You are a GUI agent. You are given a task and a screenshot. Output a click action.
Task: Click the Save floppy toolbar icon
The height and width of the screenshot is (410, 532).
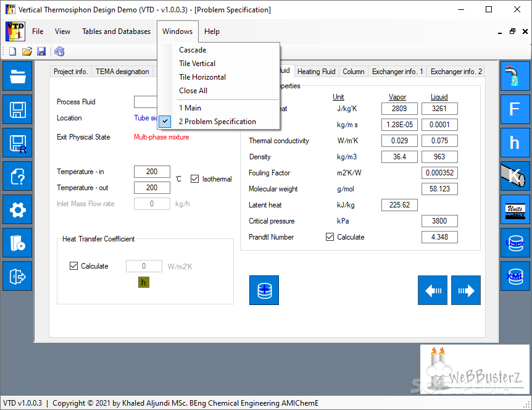click(41, 52)
